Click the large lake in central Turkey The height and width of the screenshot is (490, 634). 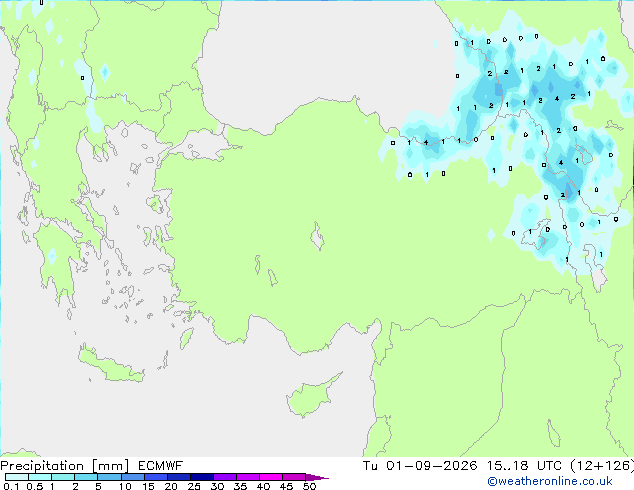[x=317, y=237]
